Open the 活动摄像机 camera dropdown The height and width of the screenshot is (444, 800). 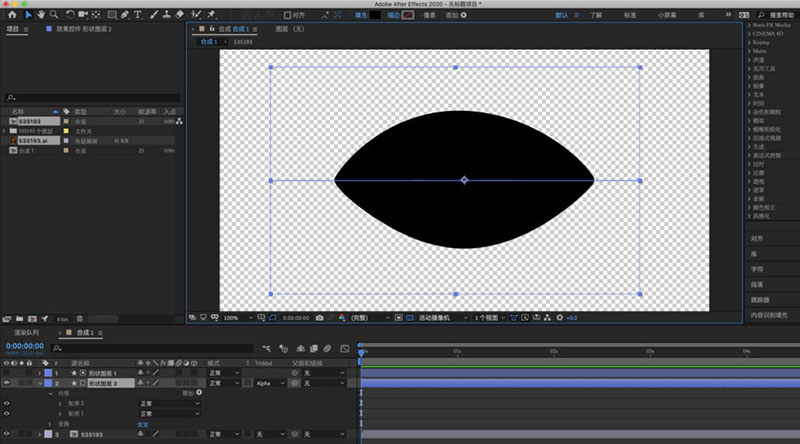[x=442, y=317]
